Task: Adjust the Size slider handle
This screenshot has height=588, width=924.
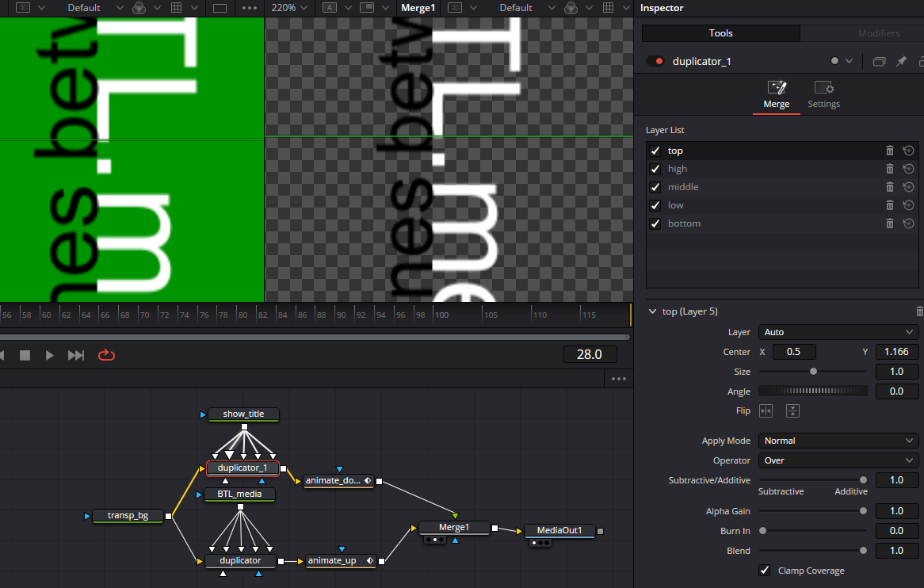Action: [x=813, y=371]
